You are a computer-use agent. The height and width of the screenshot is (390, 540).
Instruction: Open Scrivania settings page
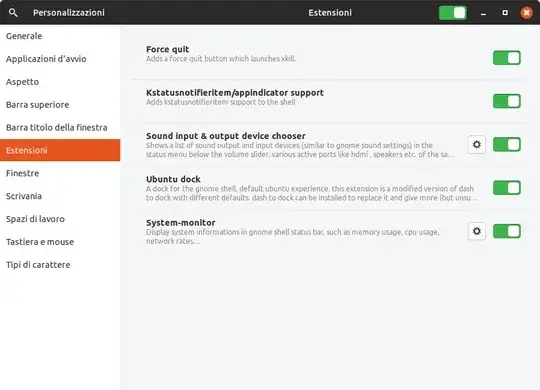60,196
